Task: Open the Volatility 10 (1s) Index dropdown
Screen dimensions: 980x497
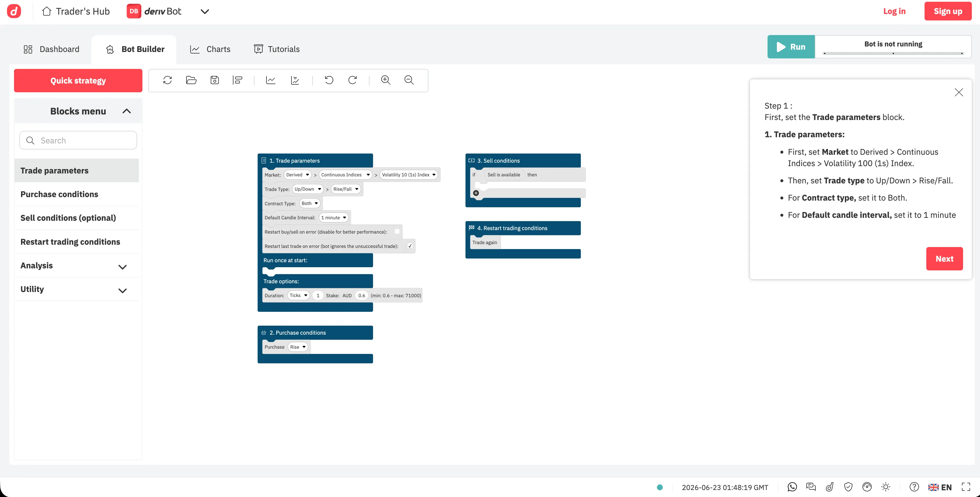Action: (x=409, y=175)
